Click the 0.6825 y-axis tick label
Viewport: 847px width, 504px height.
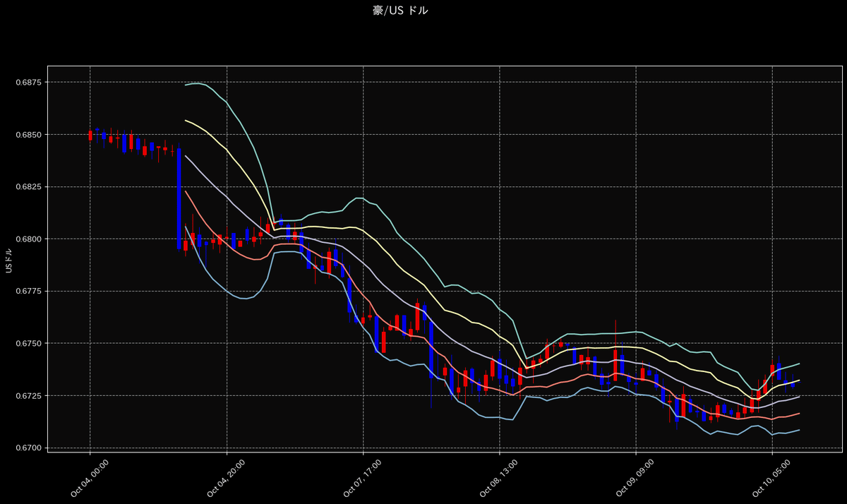pyautogui.click(x=30, y=187)
